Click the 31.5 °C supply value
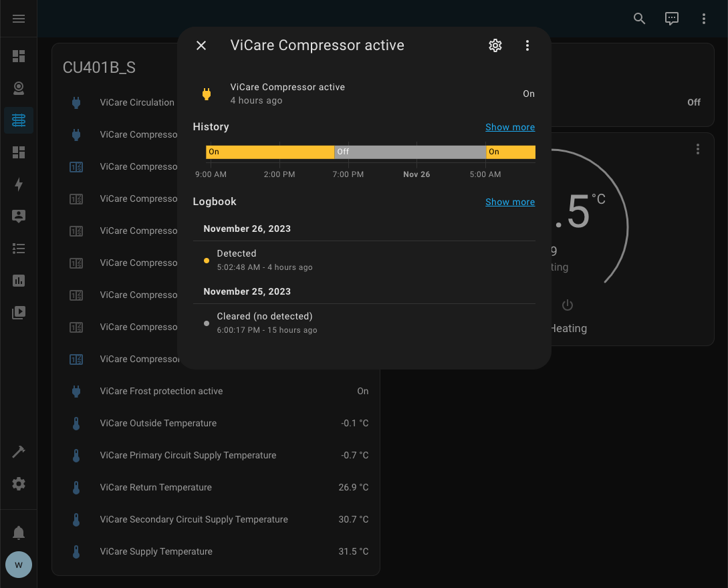The height and width of the screenshot is (588, 728). pos(354,551)
